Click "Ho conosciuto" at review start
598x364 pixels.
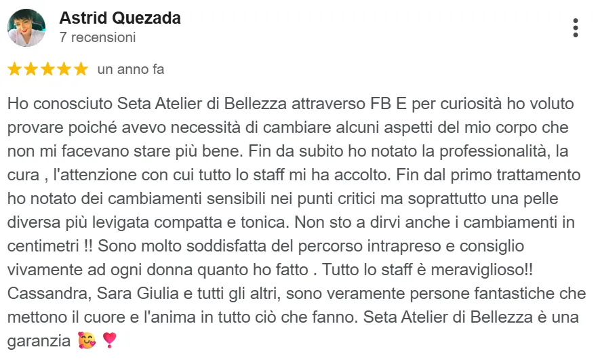click(x=60, y=104)
